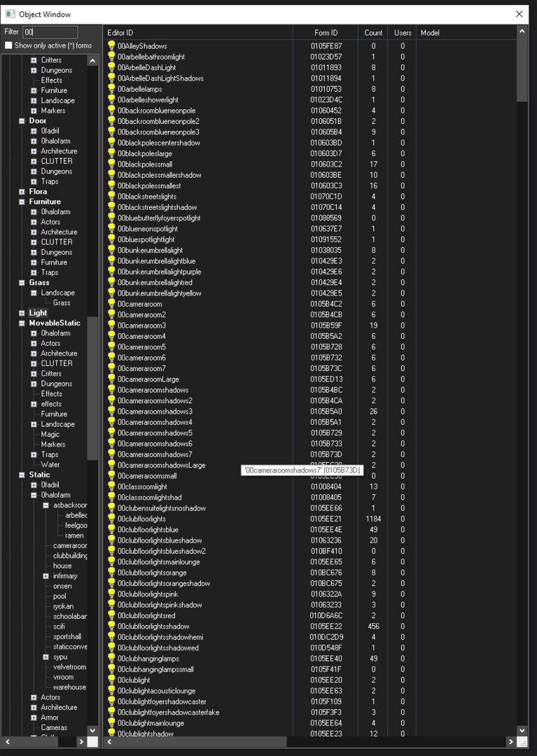The image size is (537, 756).
Task: Click the bulb icon beside 00blackpoleslarge
Action: 111,153
